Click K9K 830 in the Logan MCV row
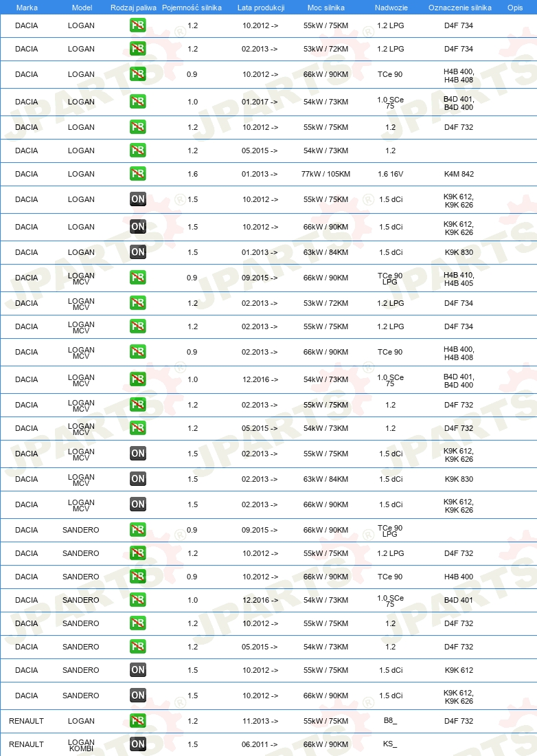 tap(459, 479)
